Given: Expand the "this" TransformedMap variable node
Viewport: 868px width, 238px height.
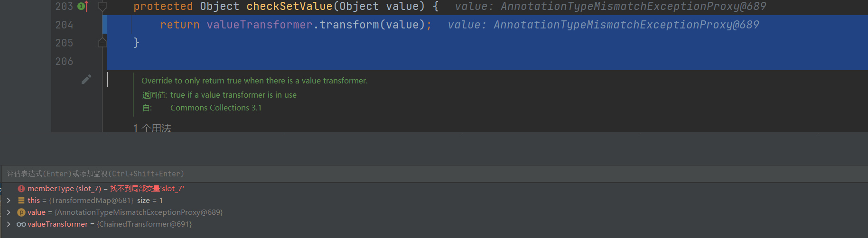Looking at the screenshot, I should [x=9, y=201].
